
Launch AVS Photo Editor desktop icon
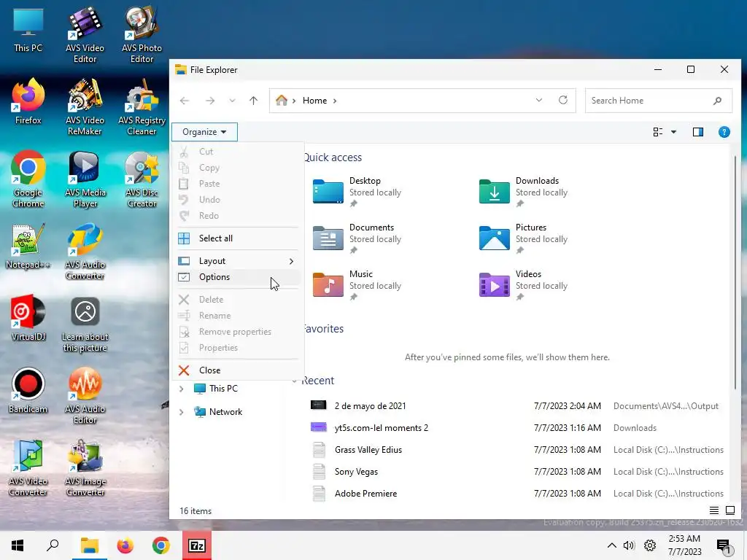point(142,36)
